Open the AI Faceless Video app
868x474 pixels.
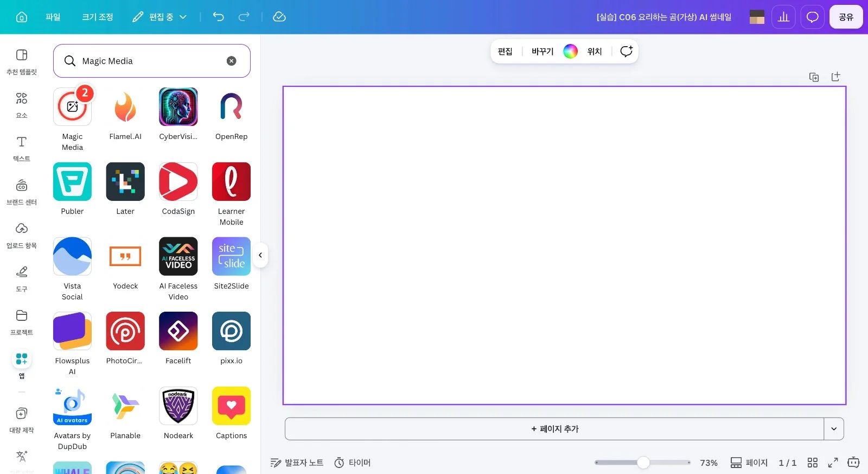pos(178,256)
